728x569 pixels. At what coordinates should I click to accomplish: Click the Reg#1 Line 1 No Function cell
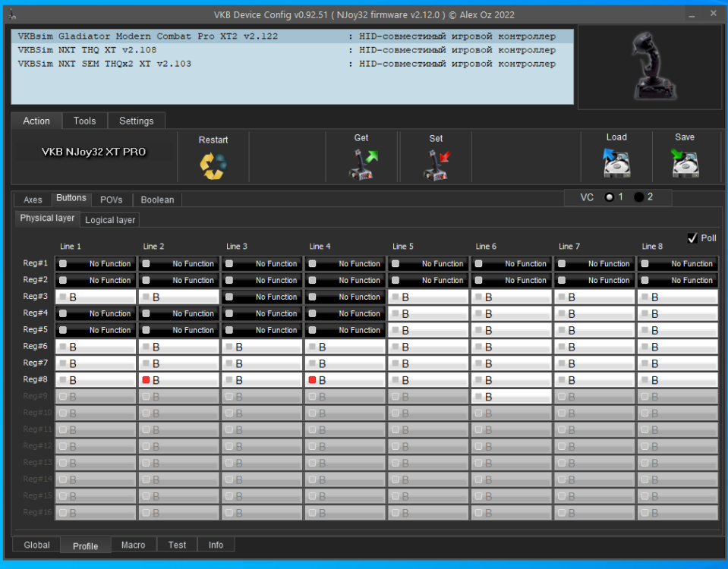tap(96, 264)
